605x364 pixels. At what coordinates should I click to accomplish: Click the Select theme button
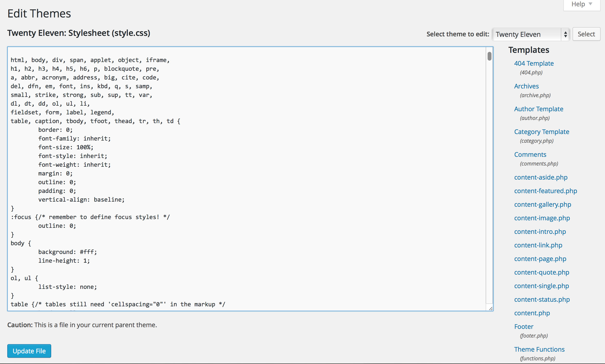click(586, 34)
